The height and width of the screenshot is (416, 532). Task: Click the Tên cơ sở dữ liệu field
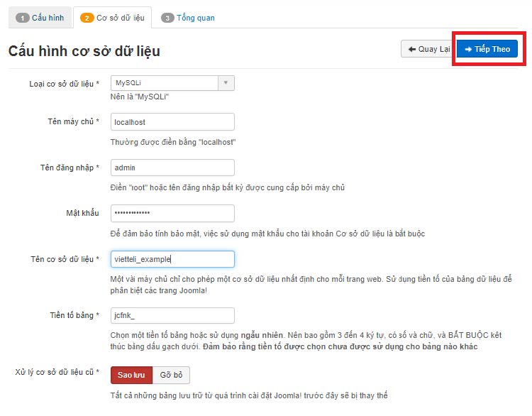tap(172, 259)
